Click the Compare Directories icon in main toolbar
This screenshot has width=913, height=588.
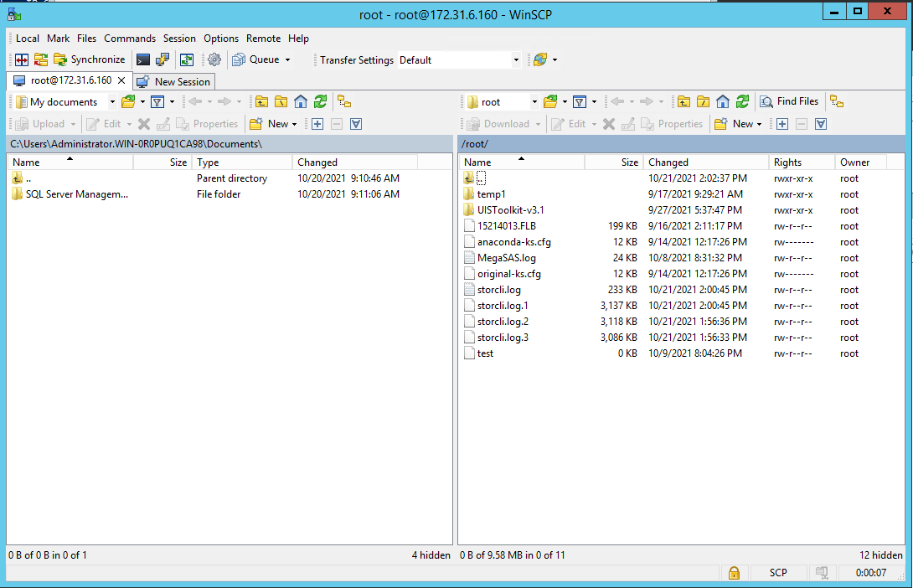pyautogui.click(x=22, y=59)
